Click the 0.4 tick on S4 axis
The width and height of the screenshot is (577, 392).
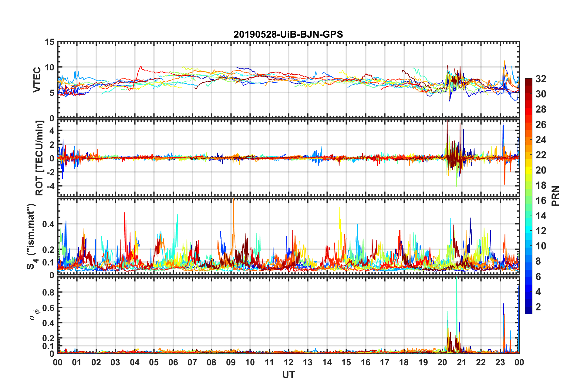pos(49,224)
